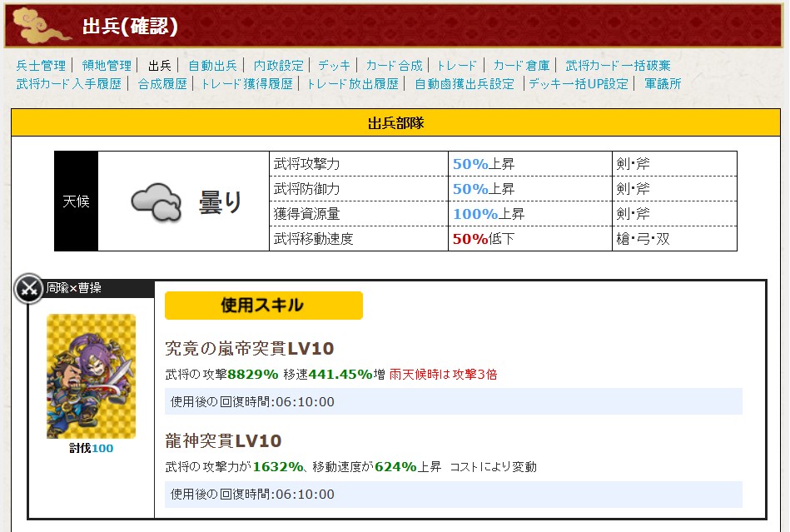View トレード獲得履歴 page
The height and width of the screenshot is (532, 790).
[246, 84]
